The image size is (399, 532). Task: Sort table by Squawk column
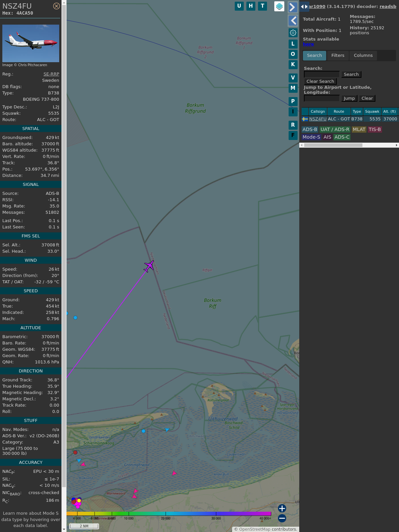[372, 111]
